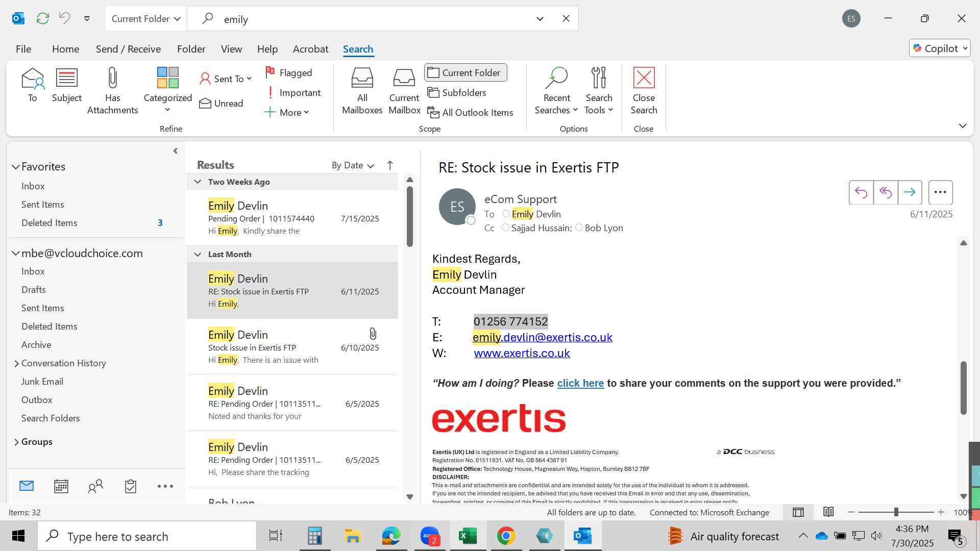Click the Reply arrow in reading pane

pyautogui.click(x=861, y=192)
